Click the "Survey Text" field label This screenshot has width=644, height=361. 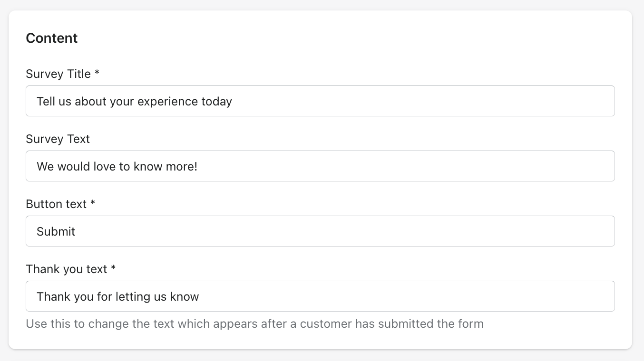58,139
